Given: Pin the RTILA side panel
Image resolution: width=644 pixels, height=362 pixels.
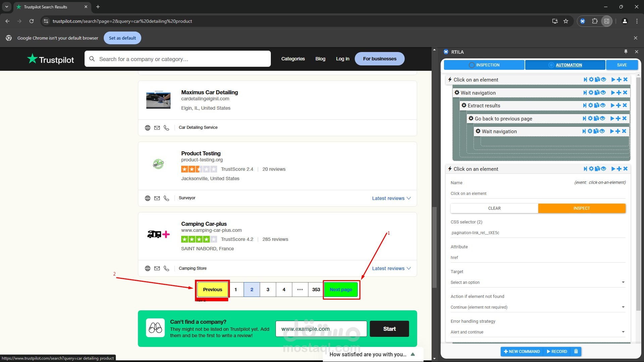Looking at the screenshot, I should 626,52.
